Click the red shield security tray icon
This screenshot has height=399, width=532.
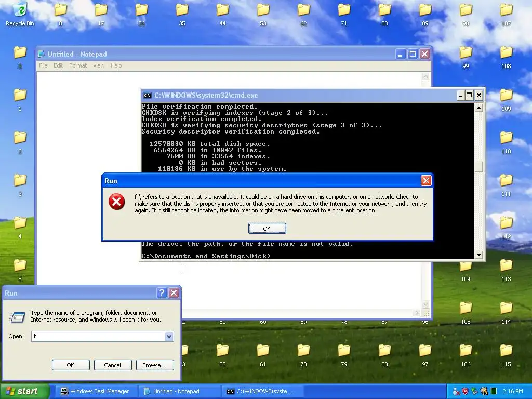tap(465, 391)
